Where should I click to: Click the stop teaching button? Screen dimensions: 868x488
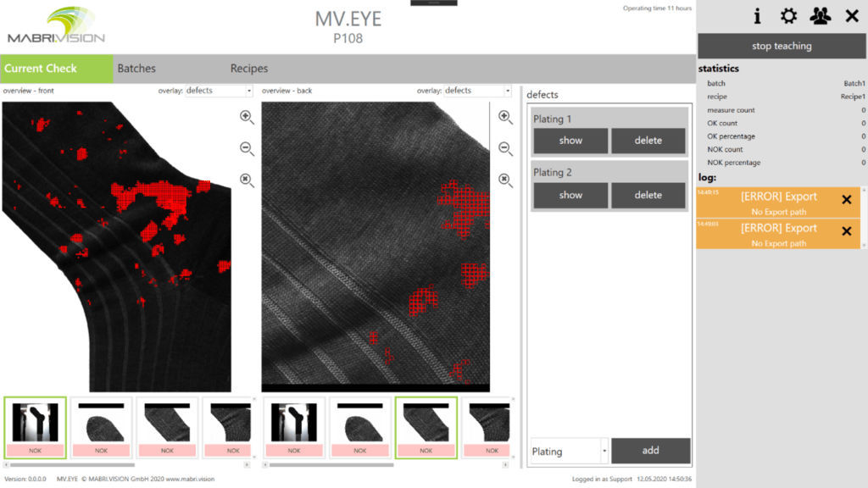coord(780,46)
